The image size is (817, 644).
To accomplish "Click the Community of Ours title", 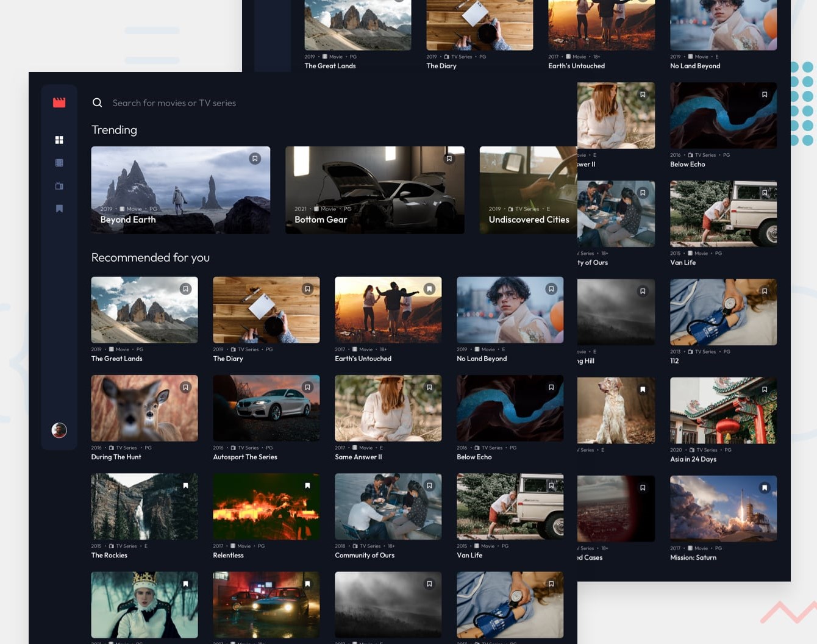I will [x=365, y=555].
